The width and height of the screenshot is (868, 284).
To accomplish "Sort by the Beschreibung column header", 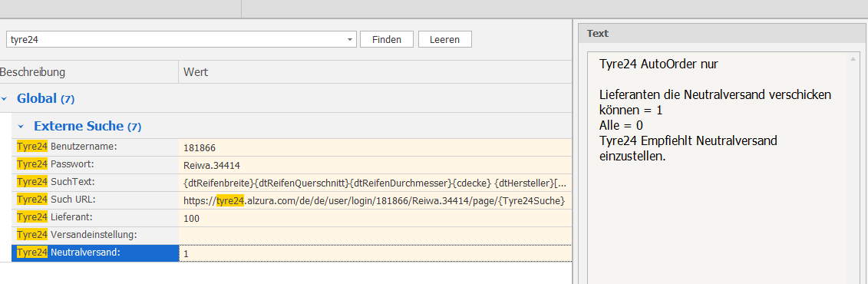I will [x=88, y=72].
